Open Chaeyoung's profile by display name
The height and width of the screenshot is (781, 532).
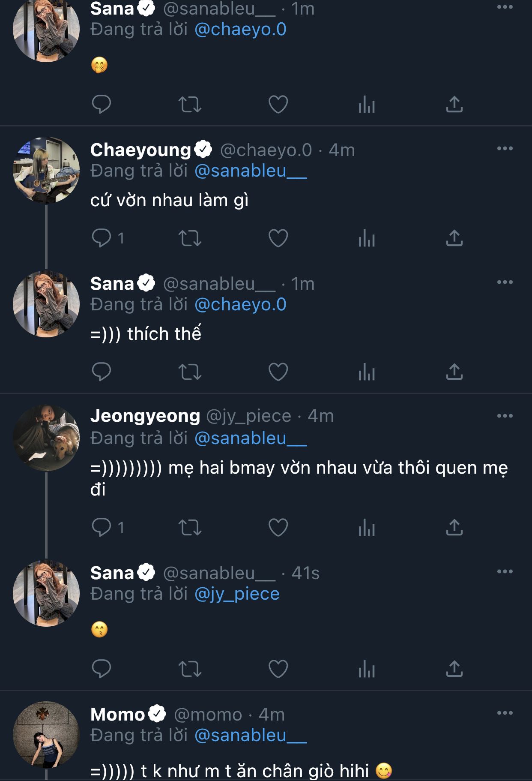point(140,150)
